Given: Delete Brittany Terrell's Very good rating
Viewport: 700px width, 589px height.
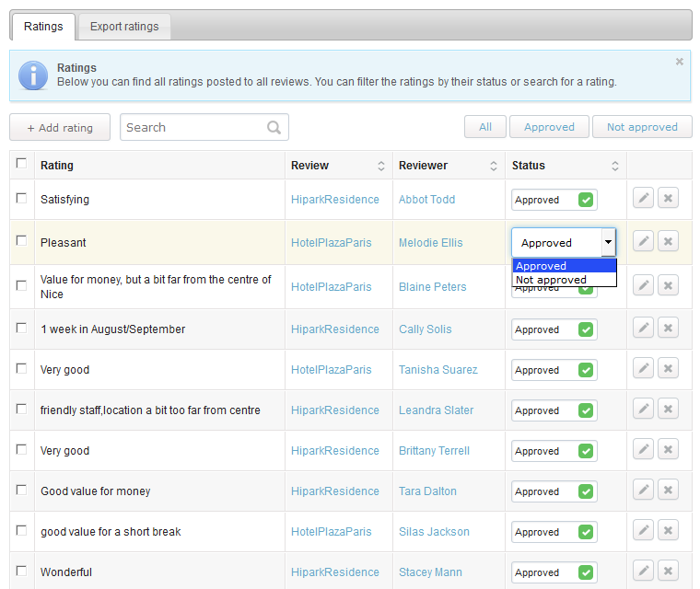Looking at the screenshot, I should coord(668,449).
